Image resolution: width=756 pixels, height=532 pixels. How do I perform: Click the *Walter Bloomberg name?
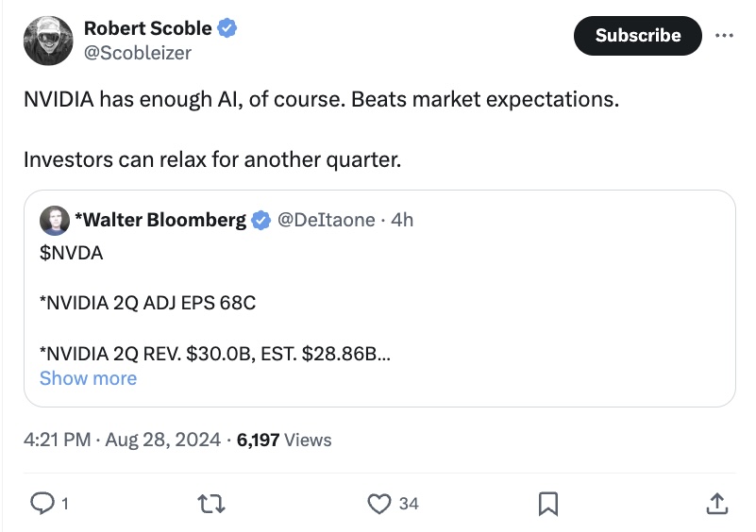click(x=160, y=220)
